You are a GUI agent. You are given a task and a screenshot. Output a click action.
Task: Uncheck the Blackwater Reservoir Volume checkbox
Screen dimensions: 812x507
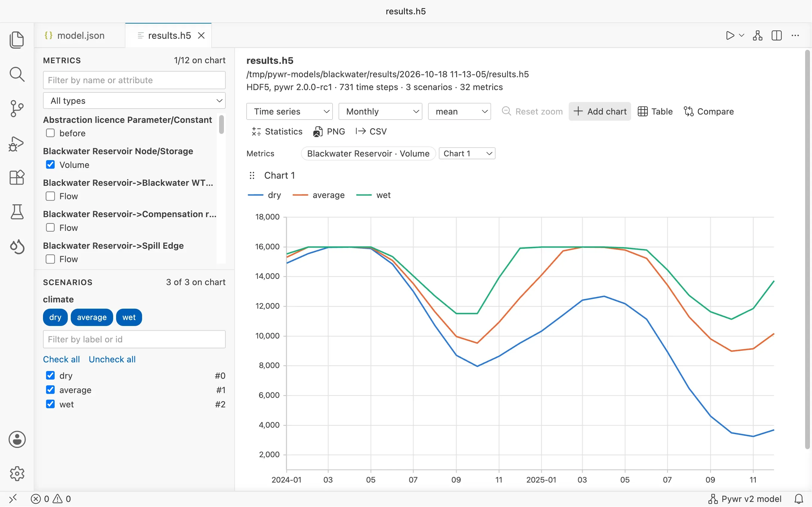tap(50, 165)
